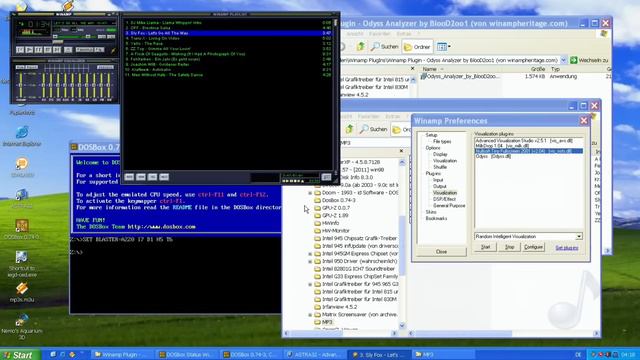The height and width of the screenshot is (360, 640).
Task: Toggle Winamp shuffle and repeat buttons
Action: 90,50
